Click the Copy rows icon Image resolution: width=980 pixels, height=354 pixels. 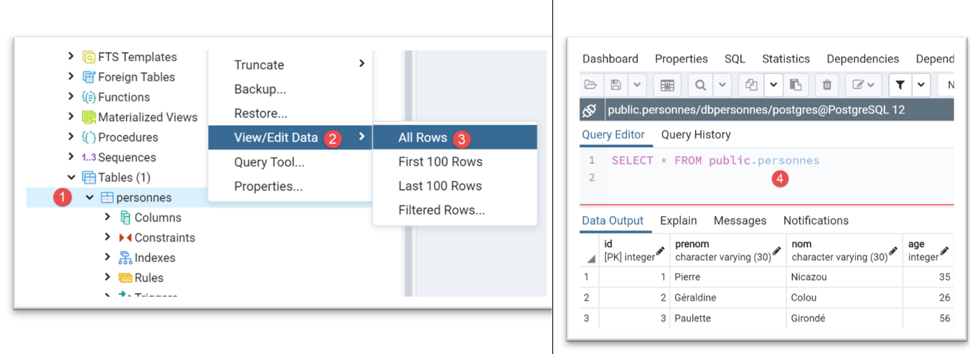(752, 85)
